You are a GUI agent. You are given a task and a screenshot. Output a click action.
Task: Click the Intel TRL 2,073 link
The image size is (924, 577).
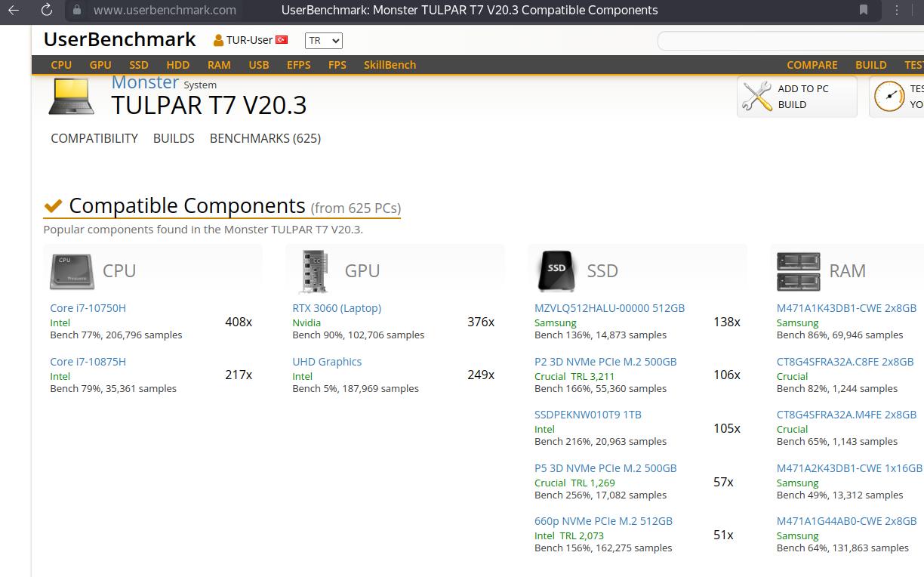(x=569, y=535)
